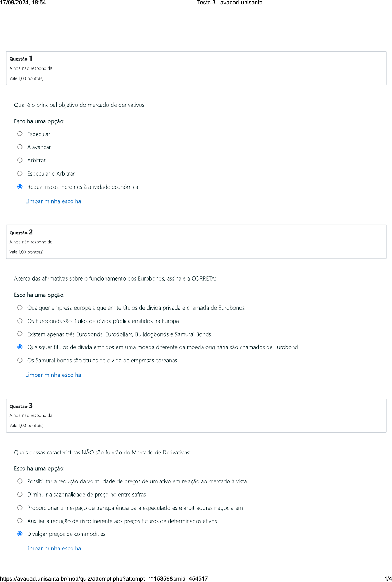
Task: Select 'Reduzi riscos inerentes' radio button
Action: point(20,187)
